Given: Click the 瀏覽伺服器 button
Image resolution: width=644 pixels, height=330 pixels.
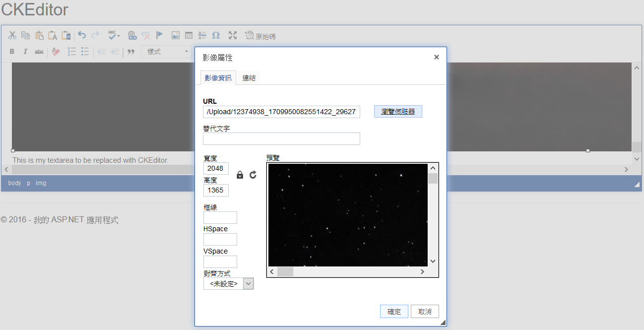Looking at the screenshot, I should (398, 112).
